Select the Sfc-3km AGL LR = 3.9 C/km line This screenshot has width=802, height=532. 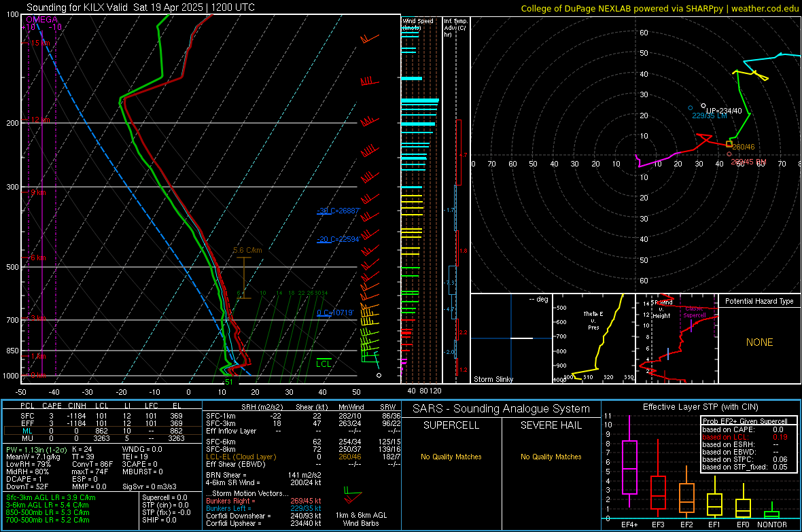(51, 497)
